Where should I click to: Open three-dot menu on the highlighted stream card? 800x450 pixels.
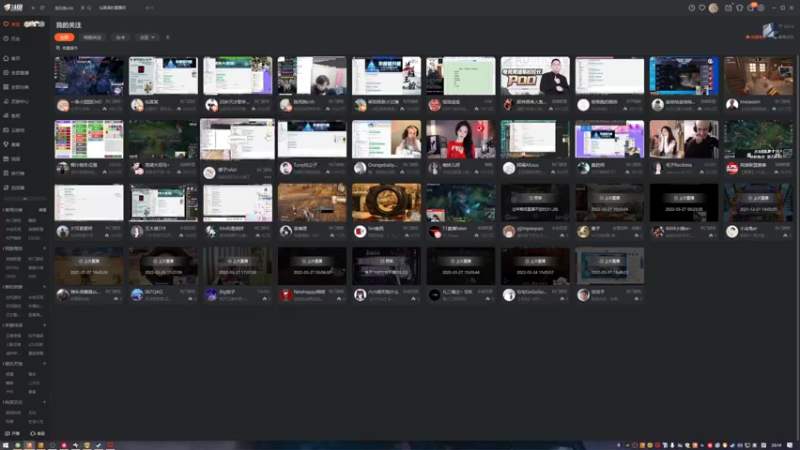tap(267, 177)
